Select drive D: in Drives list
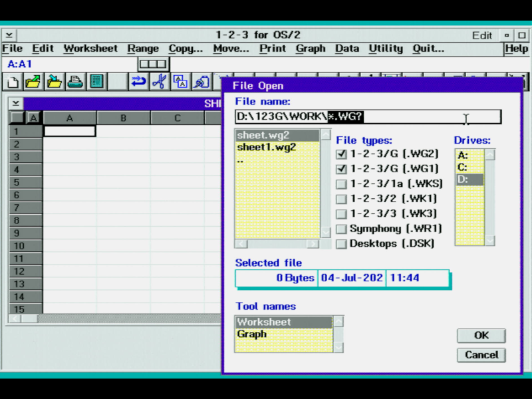532x399 pixels. [469, 180]
